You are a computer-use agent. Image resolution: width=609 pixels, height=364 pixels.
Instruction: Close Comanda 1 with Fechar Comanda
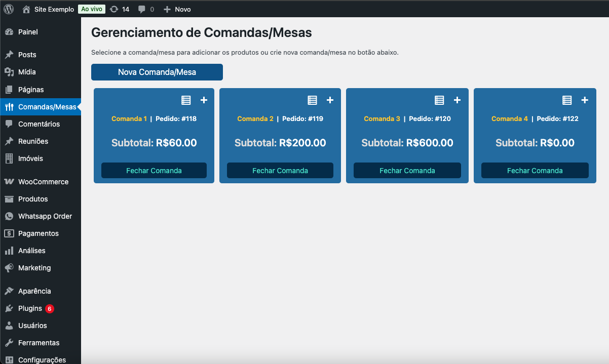154,171
